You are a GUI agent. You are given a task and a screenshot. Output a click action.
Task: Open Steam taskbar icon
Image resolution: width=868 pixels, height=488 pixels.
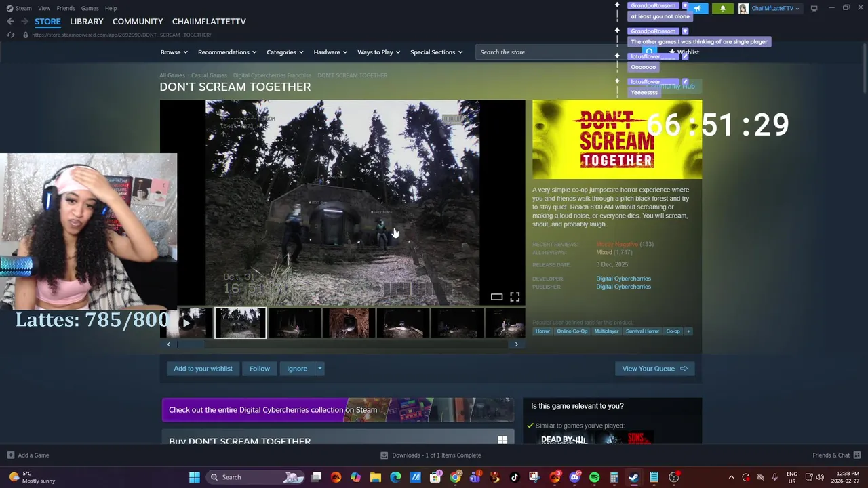634,477
